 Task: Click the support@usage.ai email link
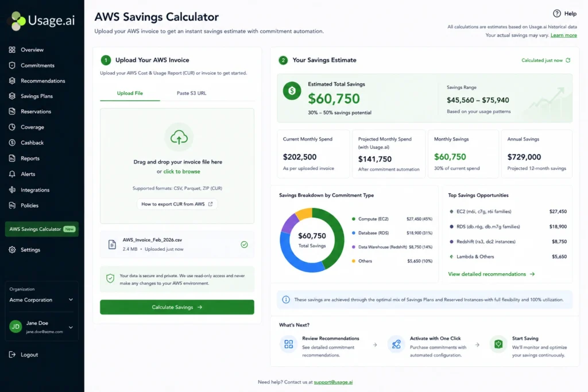(333, 382)
